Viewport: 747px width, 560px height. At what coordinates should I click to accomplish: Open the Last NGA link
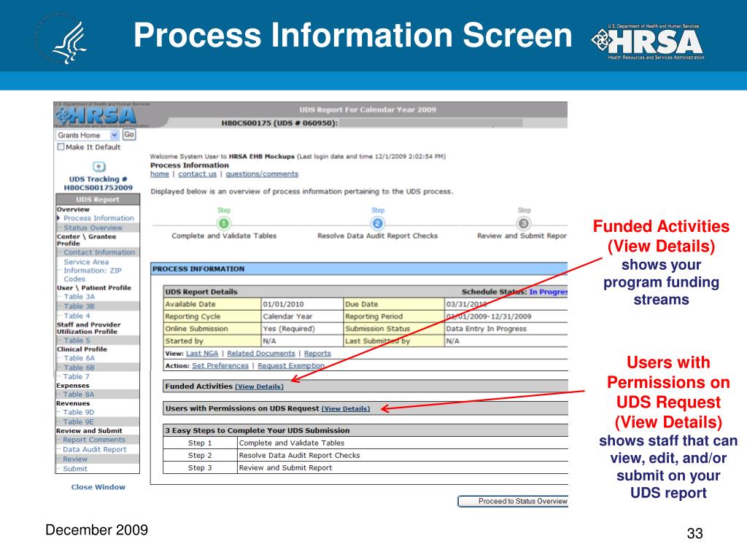(202, 354)
